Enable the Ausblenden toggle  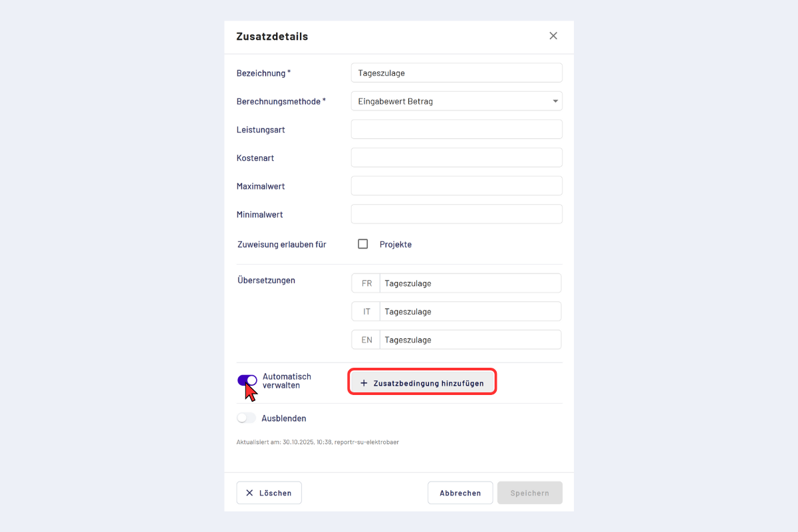click(247, 418)
